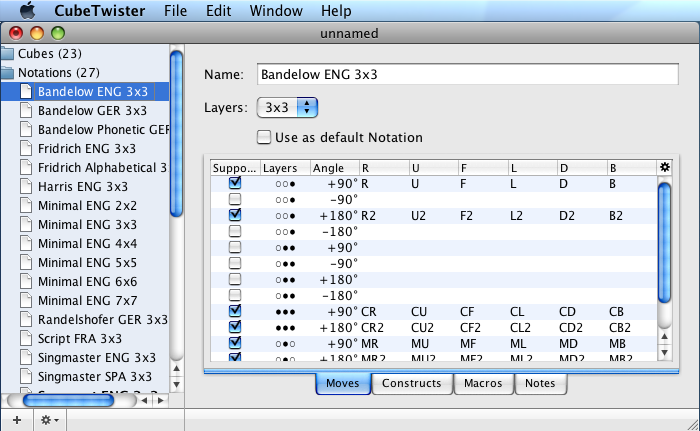Select Bandelow GER 3x3 notation

point(92,110)
